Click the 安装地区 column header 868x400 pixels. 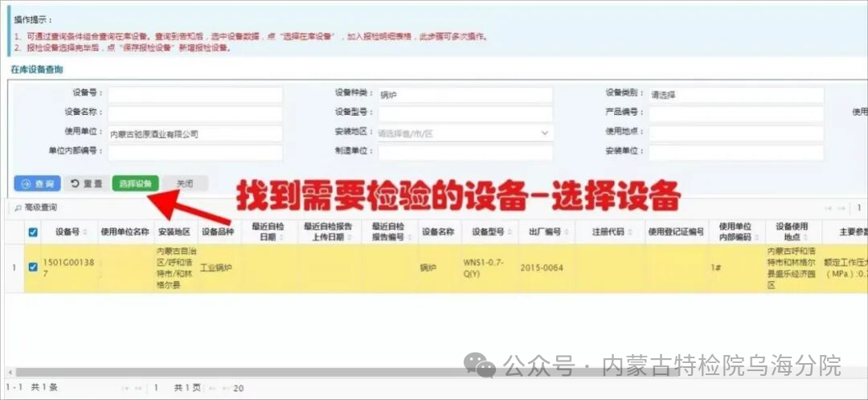tap(174, 232)
